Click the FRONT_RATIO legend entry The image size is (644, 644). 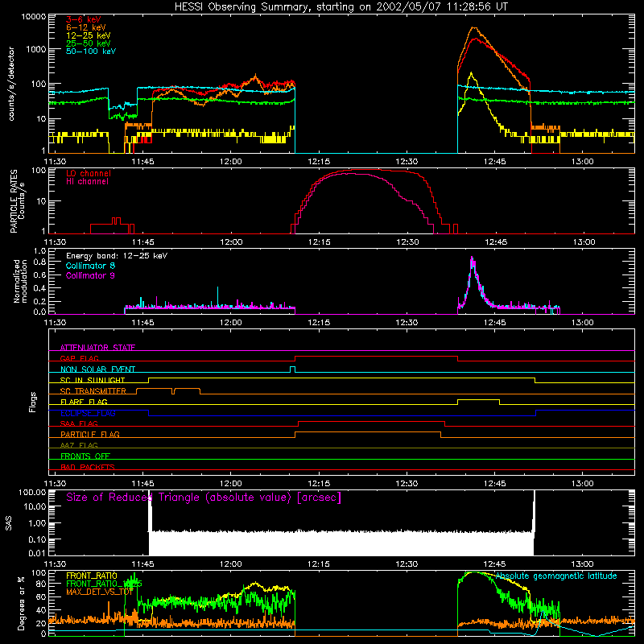point(92,576)
